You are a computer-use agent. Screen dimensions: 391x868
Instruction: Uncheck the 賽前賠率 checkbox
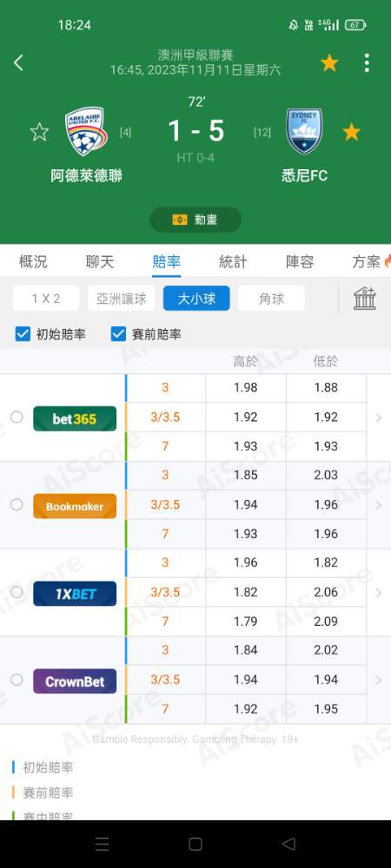coord(118,334)
